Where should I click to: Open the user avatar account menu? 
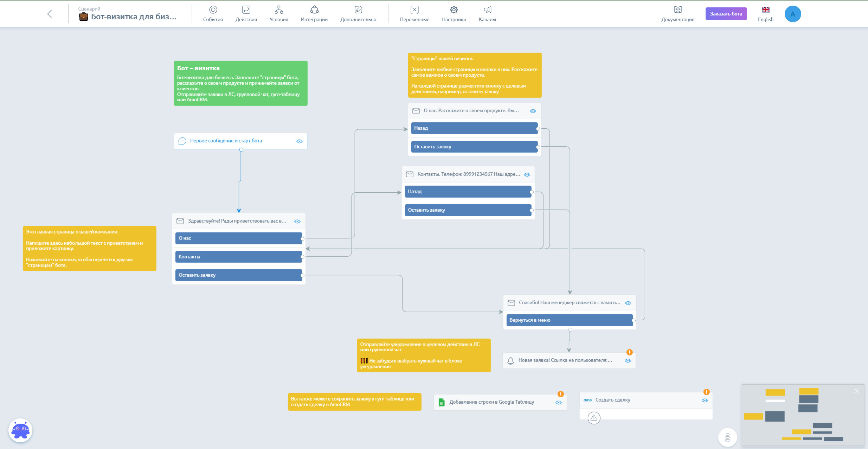(x=792, y=14)
